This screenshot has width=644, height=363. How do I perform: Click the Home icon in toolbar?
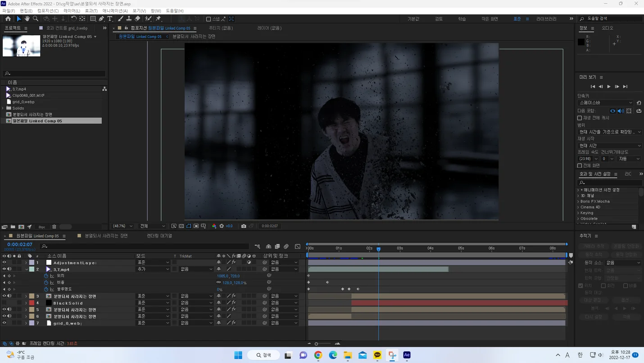coord(8,19)
